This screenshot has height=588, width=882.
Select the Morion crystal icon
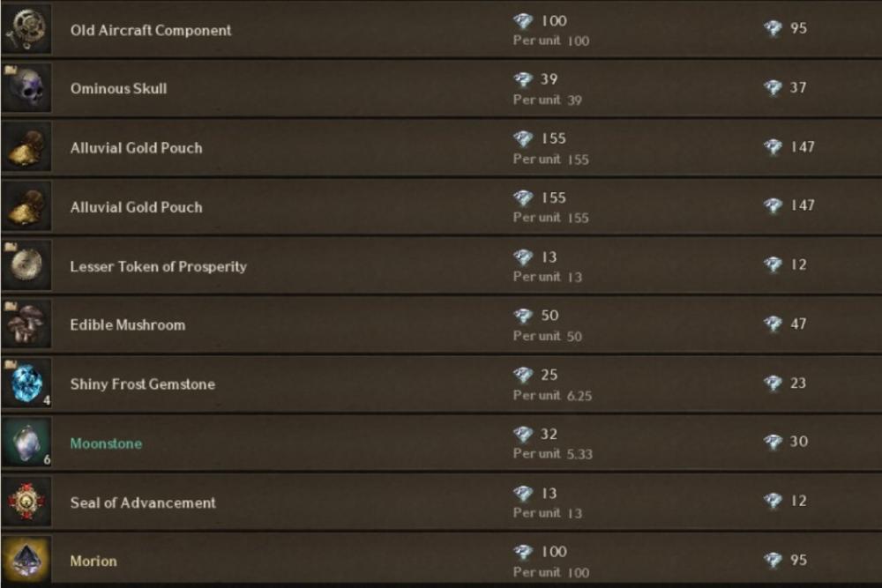(x=26, y=560)
